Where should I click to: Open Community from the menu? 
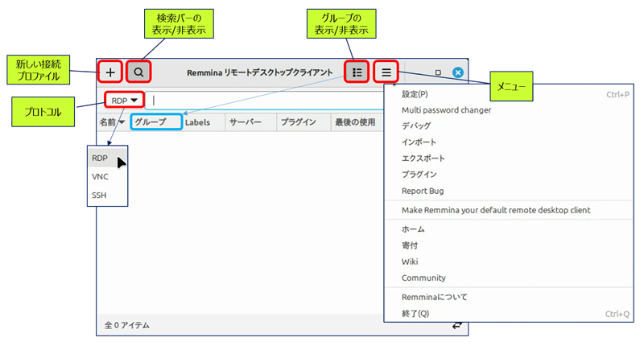[509, 278]
